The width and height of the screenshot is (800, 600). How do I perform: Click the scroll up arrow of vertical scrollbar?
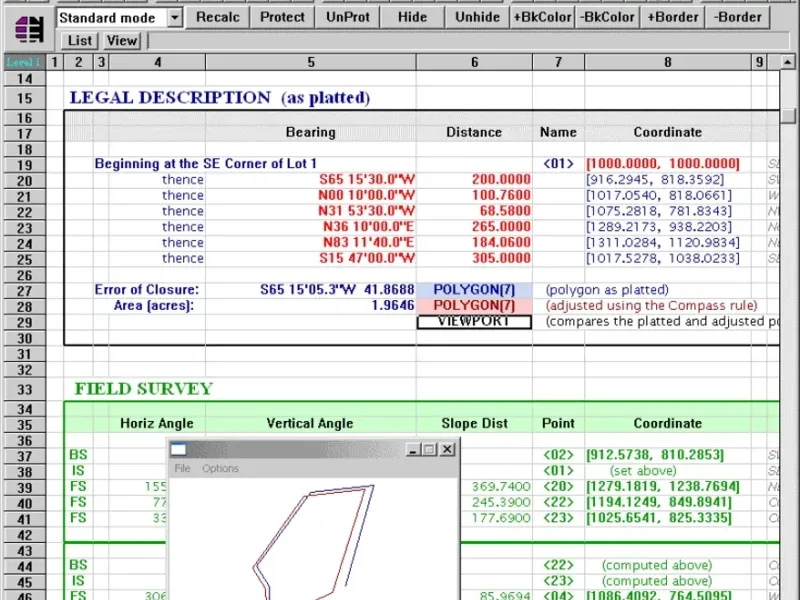(788, 62)
